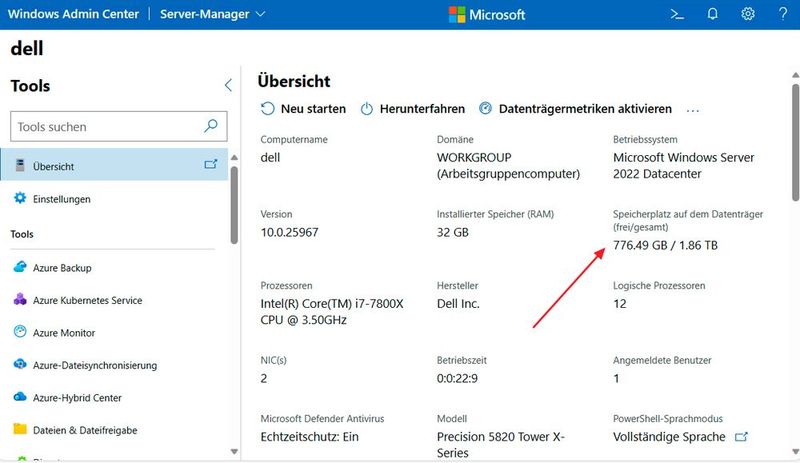Collapse the Tools pane with left chevron

point(228,85)
